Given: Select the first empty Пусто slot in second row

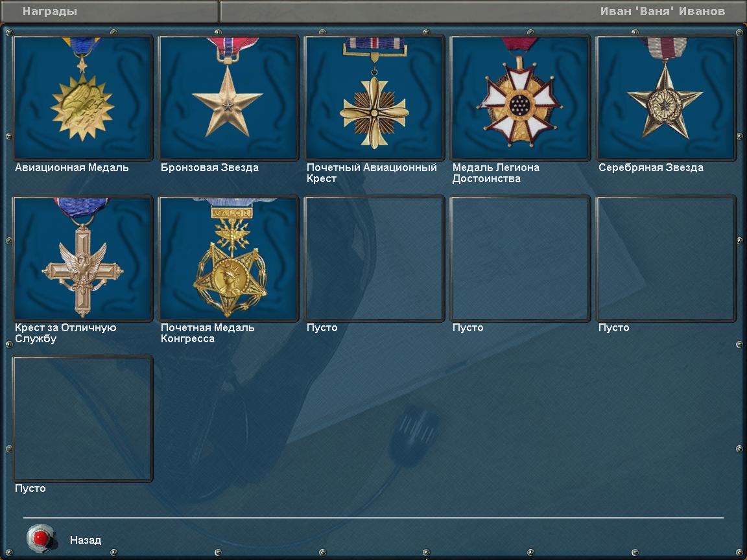Looking at the screenshot, I should coord(374,258).
